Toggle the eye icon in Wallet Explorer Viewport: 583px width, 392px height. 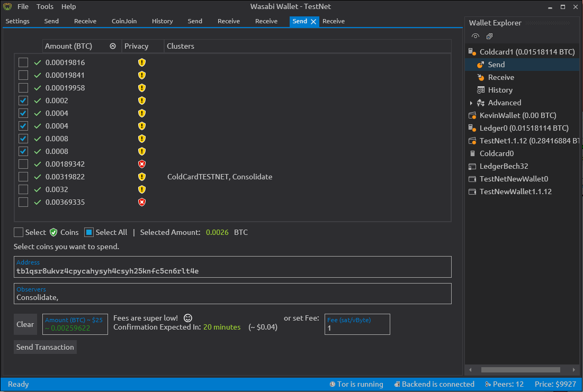(x=475, y=36)
